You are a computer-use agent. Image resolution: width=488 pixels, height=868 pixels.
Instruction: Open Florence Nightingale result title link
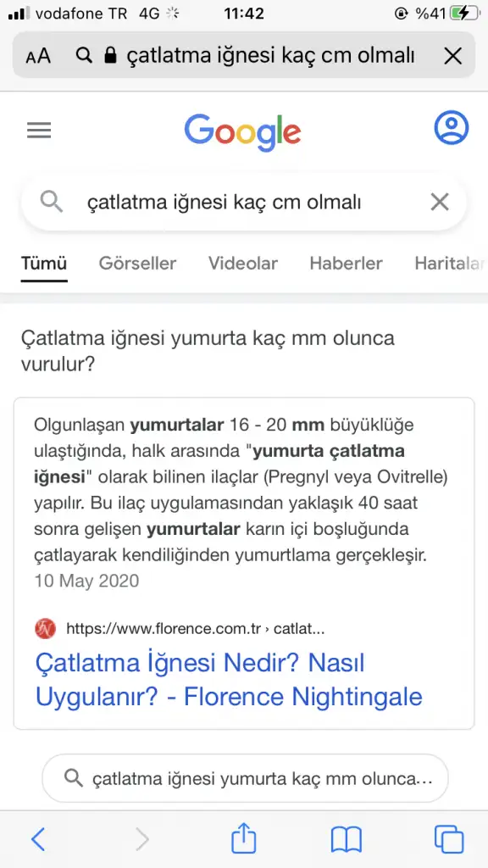pos(229,680)
